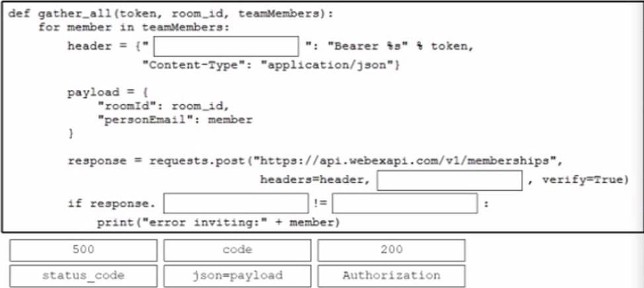Select the code answer tile
This screenshot has height=288, width=644.
point(237,250)
